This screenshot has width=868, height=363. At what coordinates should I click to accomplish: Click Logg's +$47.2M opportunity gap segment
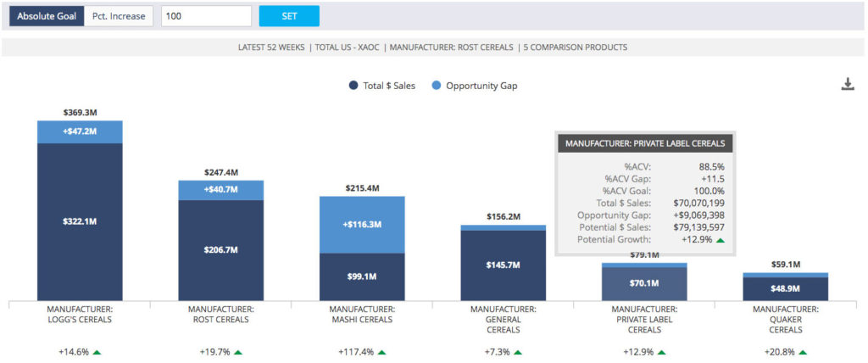tap(80, 132)
